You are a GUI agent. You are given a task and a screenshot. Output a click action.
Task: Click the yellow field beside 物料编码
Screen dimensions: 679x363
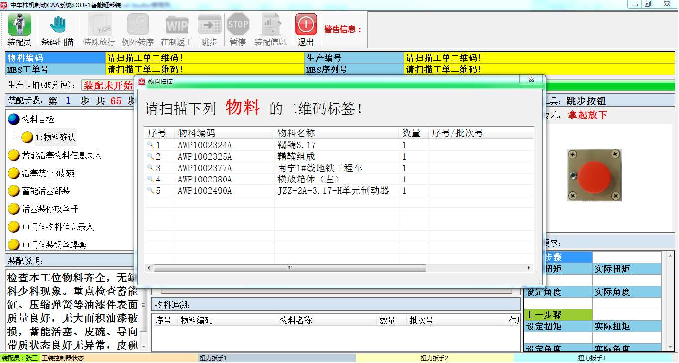(x=205, y=58)
